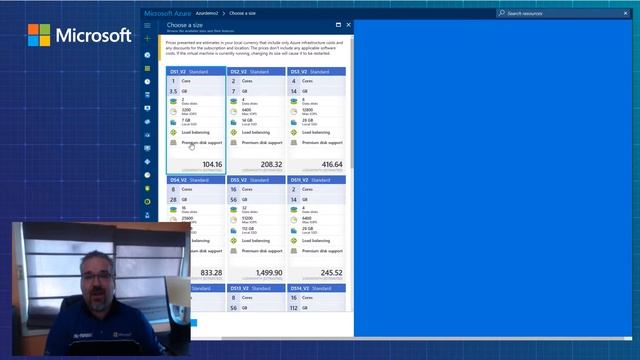
Task: Click the 3.5 GB memory row in DS1_V2
Action: click(x=196, y=91)
